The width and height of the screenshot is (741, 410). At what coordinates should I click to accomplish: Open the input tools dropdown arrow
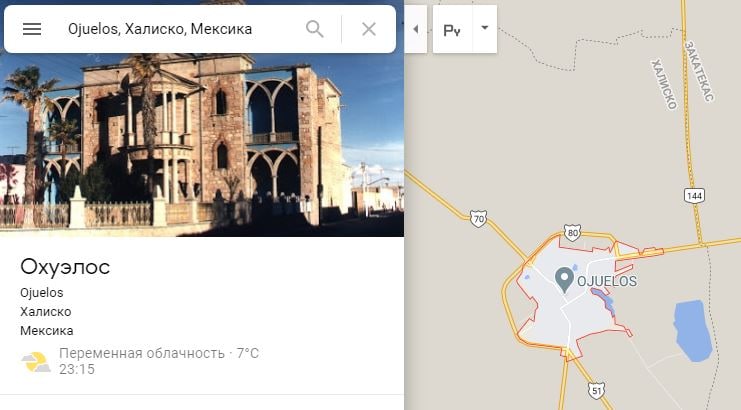[484, 28]
